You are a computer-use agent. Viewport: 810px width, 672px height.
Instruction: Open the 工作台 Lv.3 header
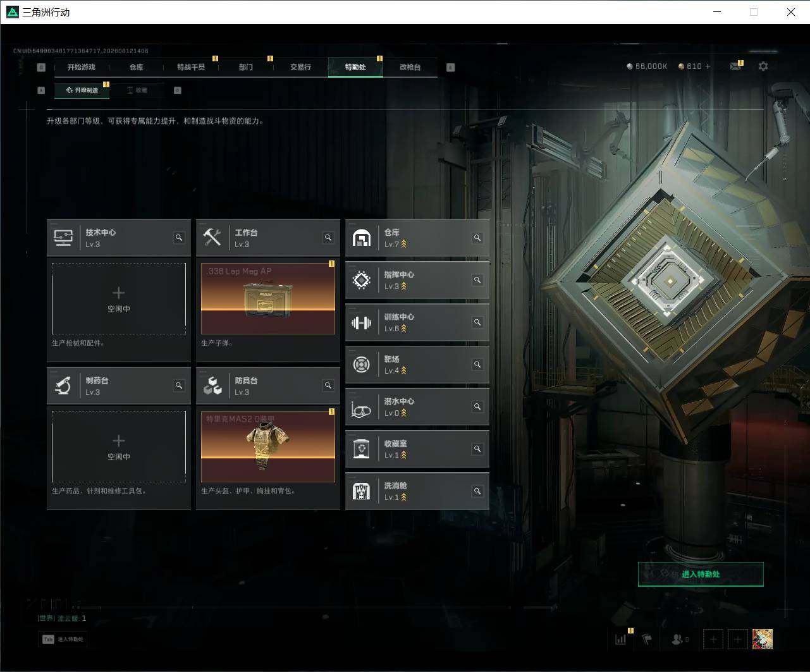[268, 238]
